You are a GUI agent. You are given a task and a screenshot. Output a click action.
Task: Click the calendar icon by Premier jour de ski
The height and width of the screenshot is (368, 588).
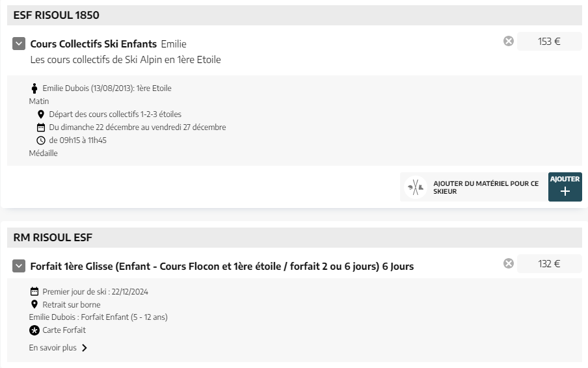pos(34,291)
